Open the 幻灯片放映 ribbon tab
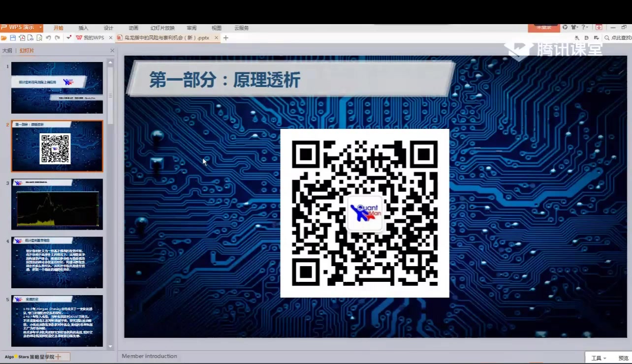The height and width of the screenshot is (364, 632). point(162,28)
